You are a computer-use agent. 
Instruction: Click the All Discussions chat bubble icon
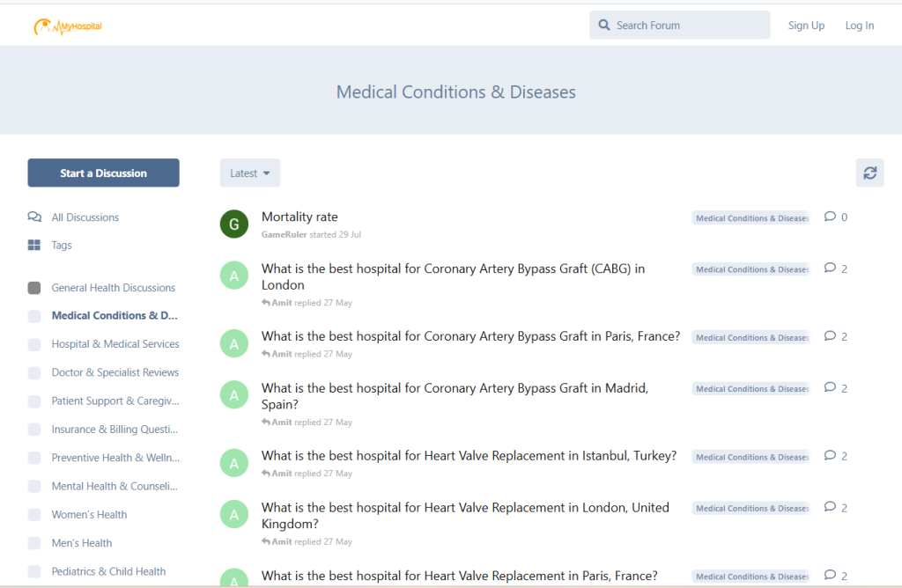pyautogui.click(x=34, y=217)
